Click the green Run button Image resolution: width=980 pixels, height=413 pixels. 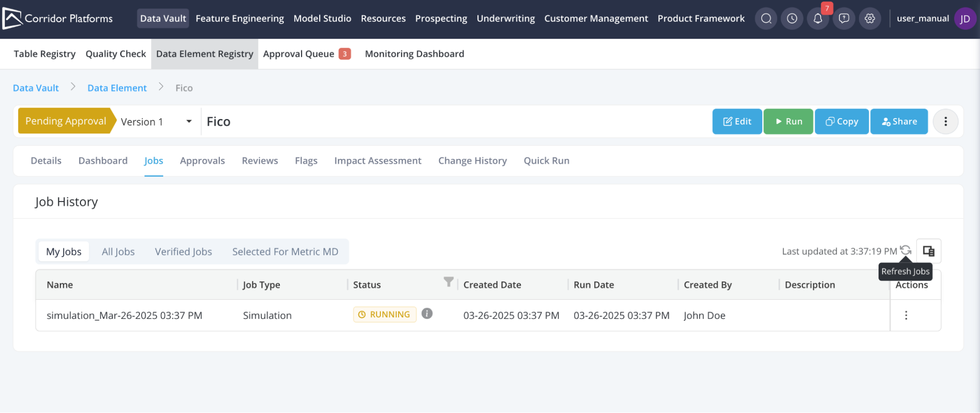pyautogui.click(x=788, y=122)
